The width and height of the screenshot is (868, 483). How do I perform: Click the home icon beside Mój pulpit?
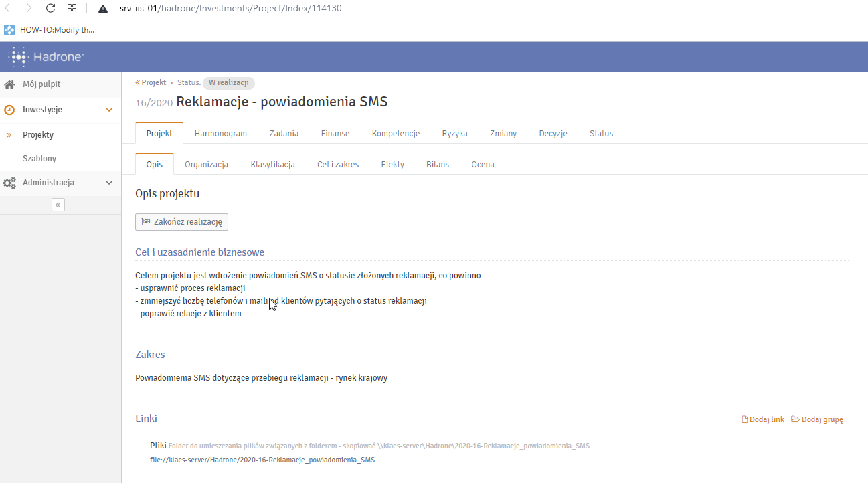click(x=9, y=85)
